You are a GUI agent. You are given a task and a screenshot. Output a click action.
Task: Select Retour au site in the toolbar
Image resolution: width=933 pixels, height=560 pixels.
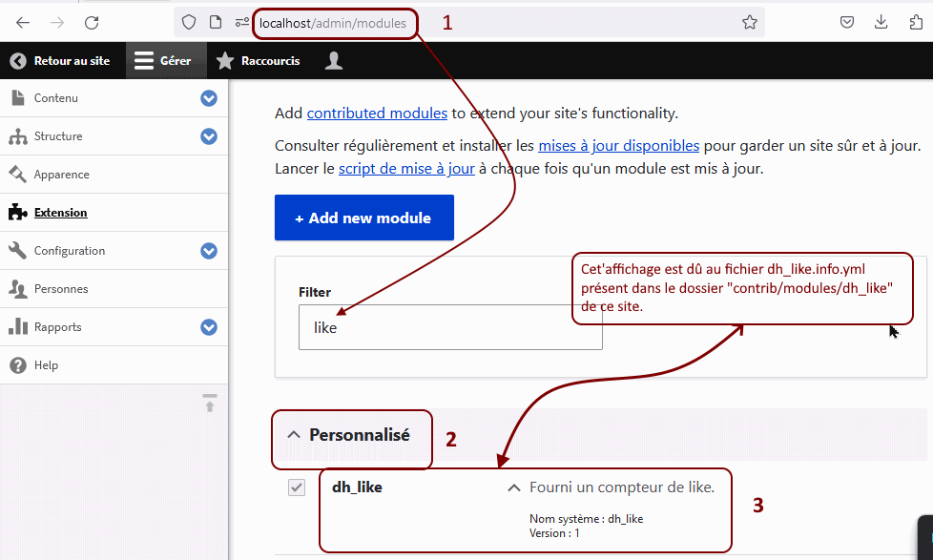click(x=63, y=58)
